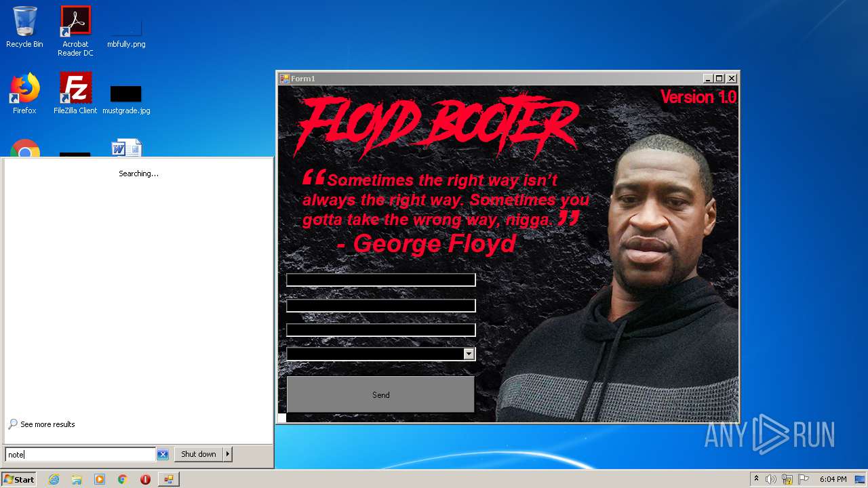Image resolution: width=868 pixels, height=488 pixels.
Task: Open Windows Media Player taskbar icon
Action: click(100, 479)
